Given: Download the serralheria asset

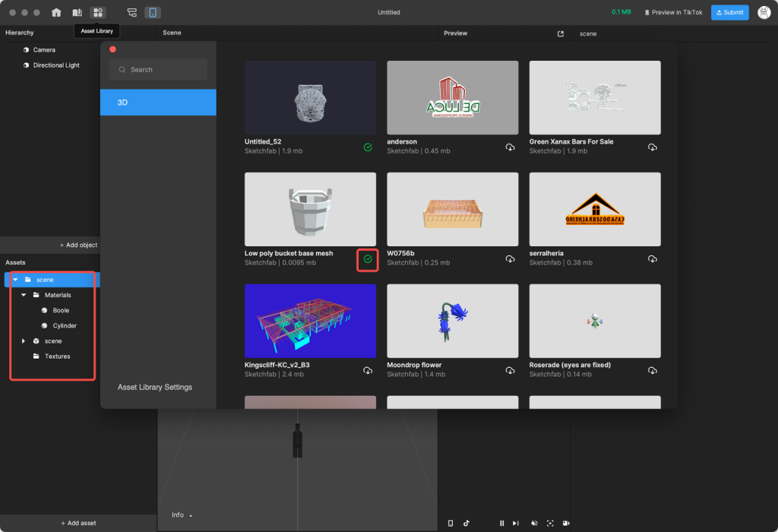Looking at the screenshot, I should 653,259.
